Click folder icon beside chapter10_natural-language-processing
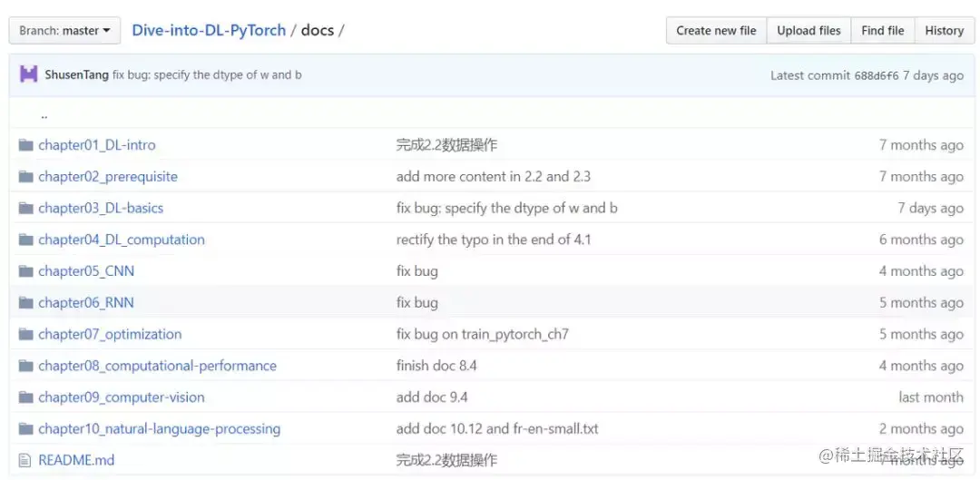The height and width of the screenshot is (480, 980). [25, 429]
